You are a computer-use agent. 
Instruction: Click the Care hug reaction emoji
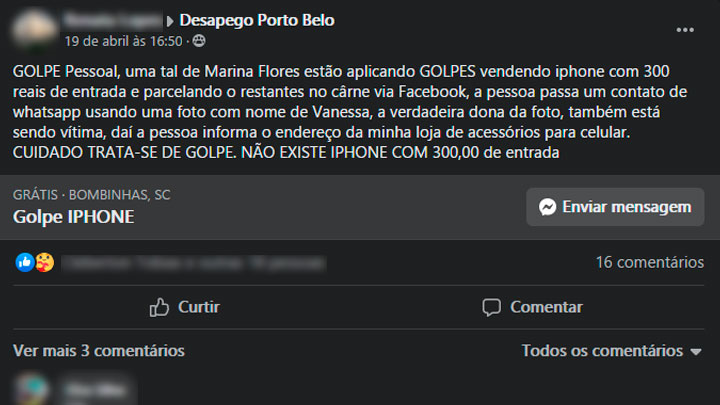tap(43, 262)
